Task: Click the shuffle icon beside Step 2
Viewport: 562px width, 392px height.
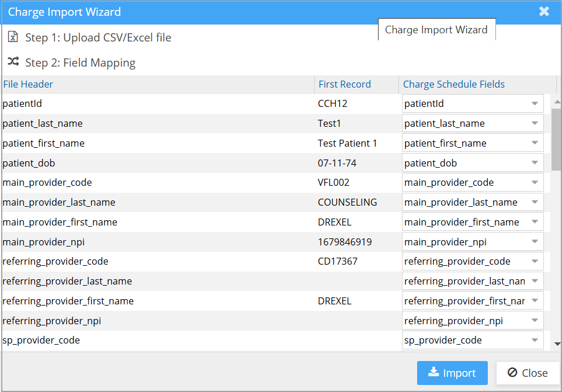Action: click(x=13, y=62)
